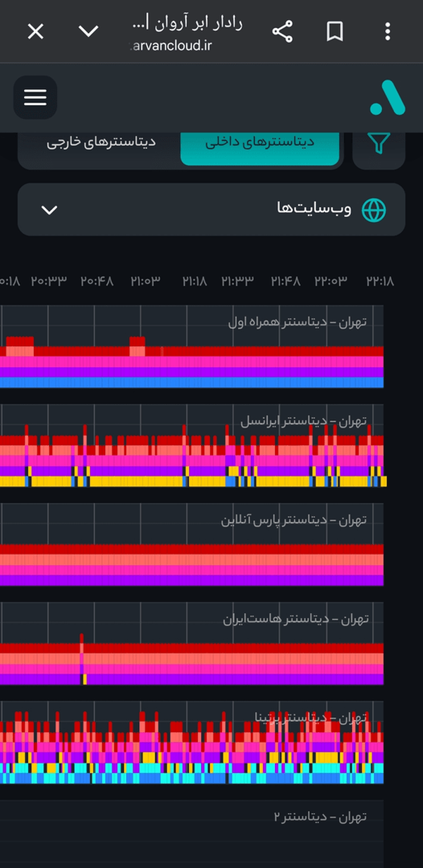Select the 21:03 time marker
Image resolution: width=423 pixels, height=868 pixels.
[145, 280]
